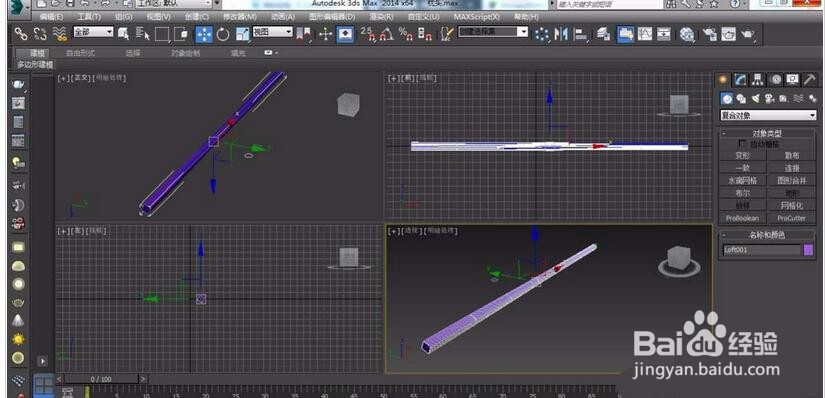Choose the Rectangular Selection Region tool

click(x=162, y=34)
